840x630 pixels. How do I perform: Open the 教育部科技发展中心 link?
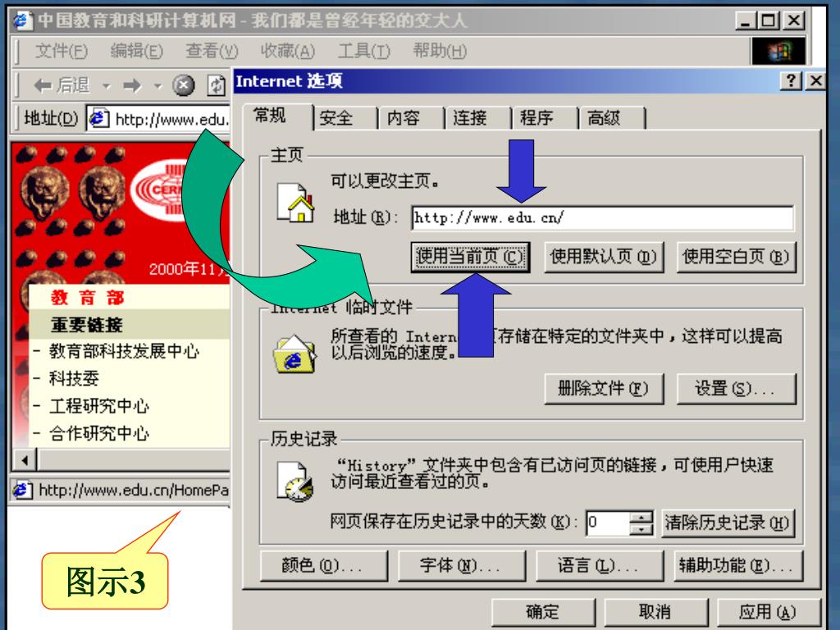124,351
